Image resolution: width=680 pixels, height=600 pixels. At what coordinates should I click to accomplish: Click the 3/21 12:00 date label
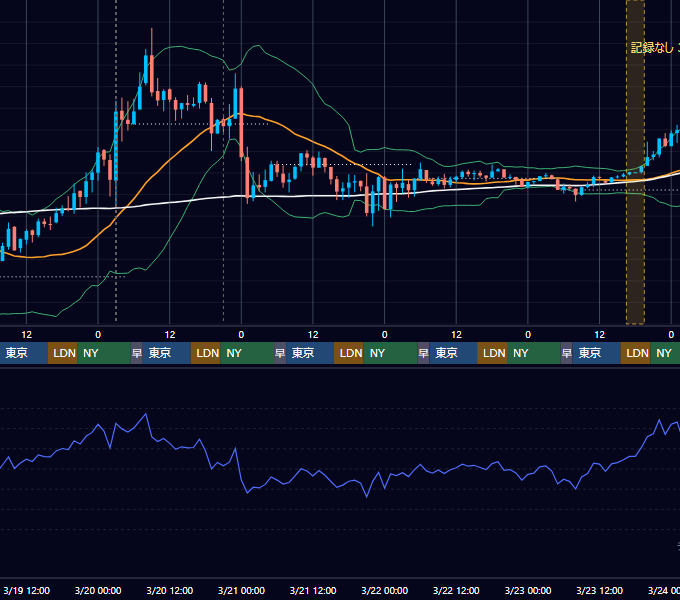(x=313, y=590)
